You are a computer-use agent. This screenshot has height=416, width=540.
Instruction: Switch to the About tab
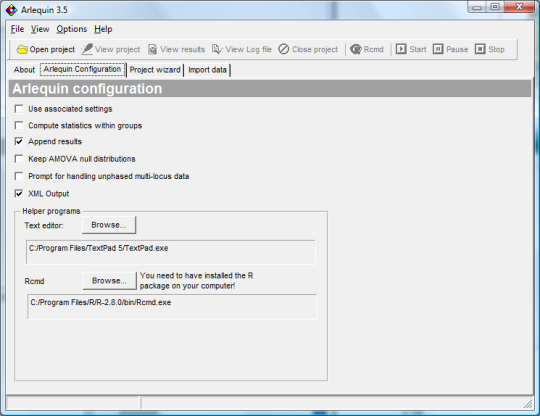(x=24, y=70)
